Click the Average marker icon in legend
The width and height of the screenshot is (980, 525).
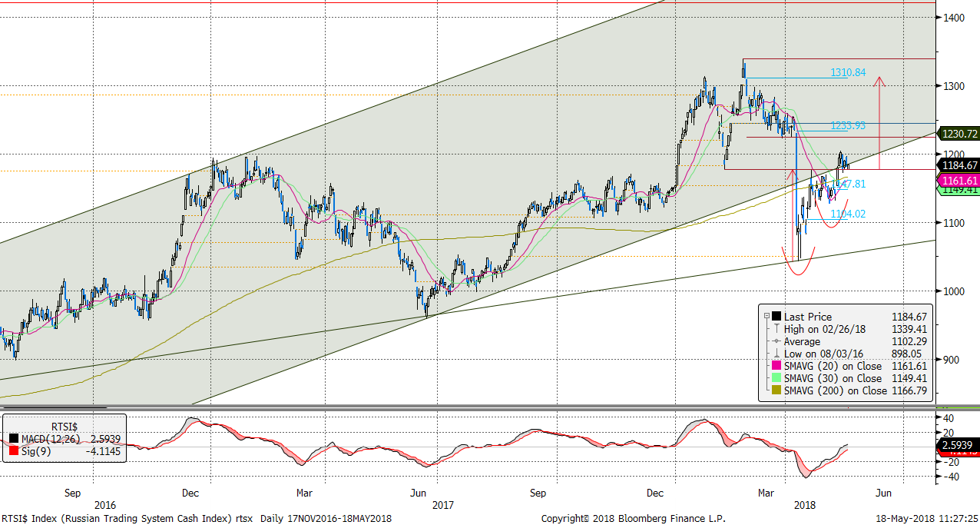[777, 341]
